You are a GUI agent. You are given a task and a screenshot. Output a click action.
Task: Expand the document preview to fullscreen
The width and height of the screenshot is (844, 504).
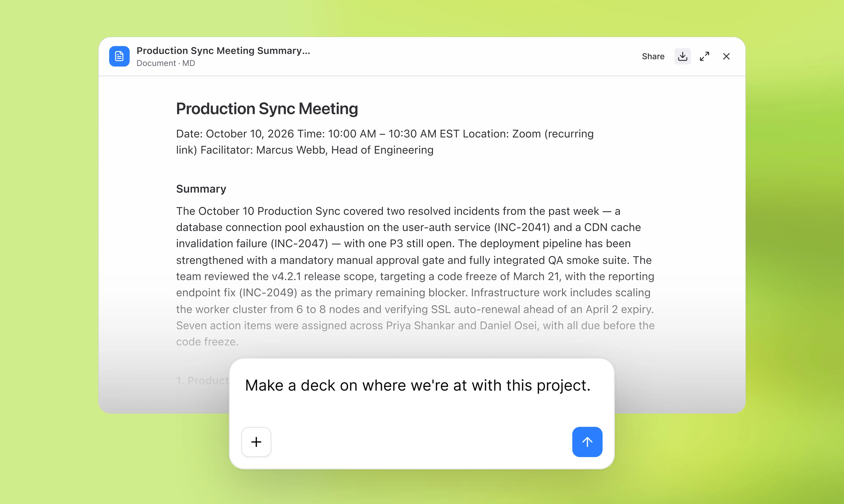coord(704,56)
